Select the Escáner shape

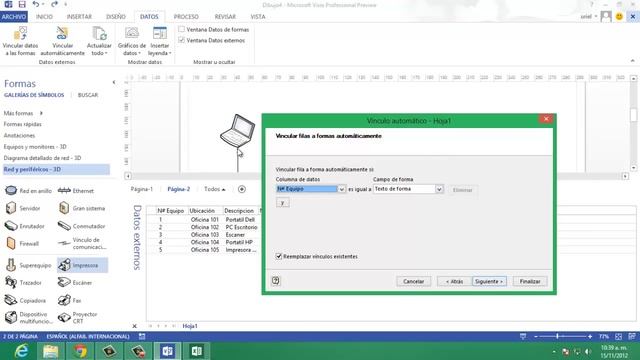tap(75, 282)
